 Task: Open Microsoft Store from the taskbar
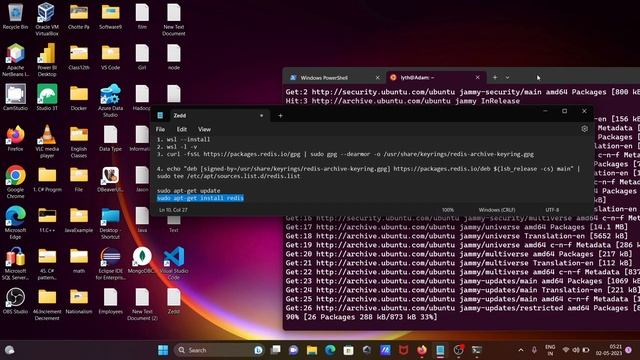tap(348, 350)
